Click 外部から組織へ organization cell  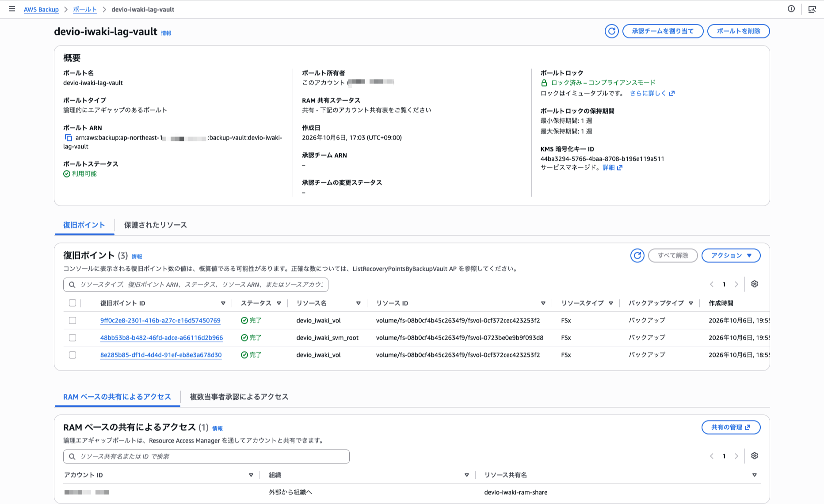pyautogui.click(x=290, y=492)
